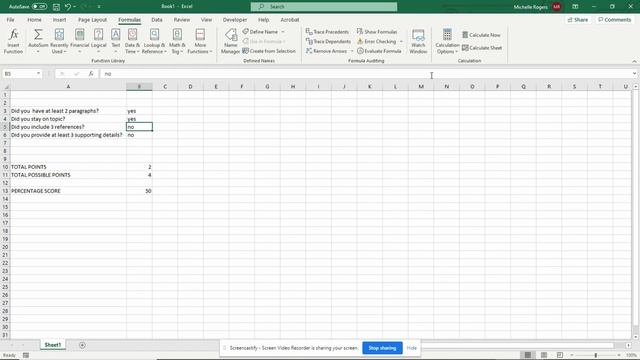Toggle AutoSave off switch

point(39,7)
